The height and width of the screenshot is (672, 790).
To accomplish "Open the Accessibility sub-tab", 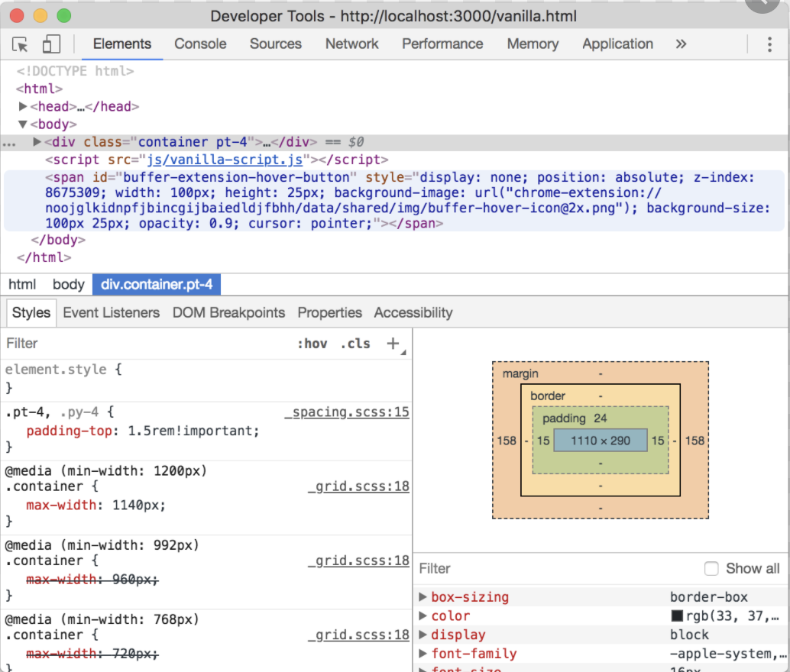I will point(413,312).
